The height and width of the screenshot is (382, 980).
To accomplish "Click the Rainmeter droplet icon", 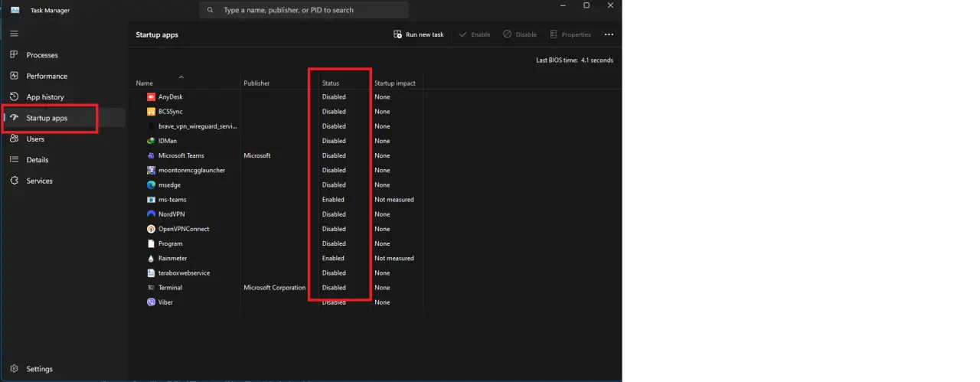I will 151,258.
